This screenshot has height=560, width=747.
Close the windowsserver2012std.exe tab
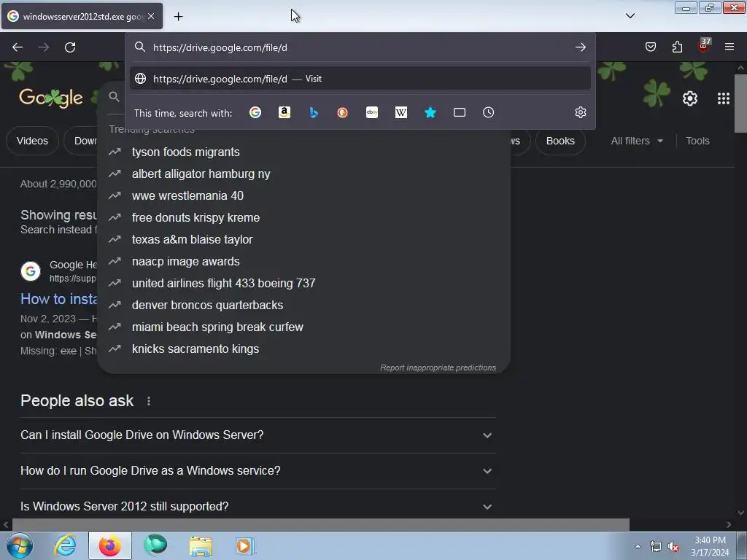tap(151, 16)
